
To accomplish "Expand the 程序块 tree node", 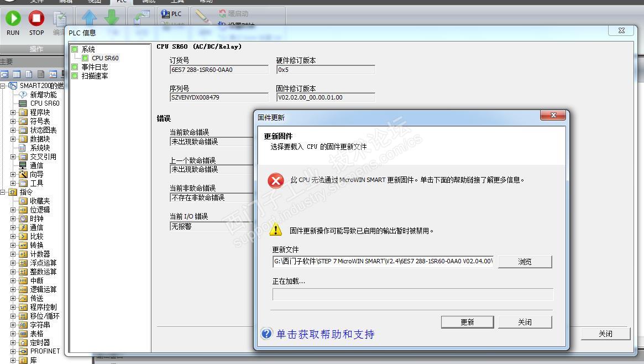I will pyautogui.click(x=13, y=112).
